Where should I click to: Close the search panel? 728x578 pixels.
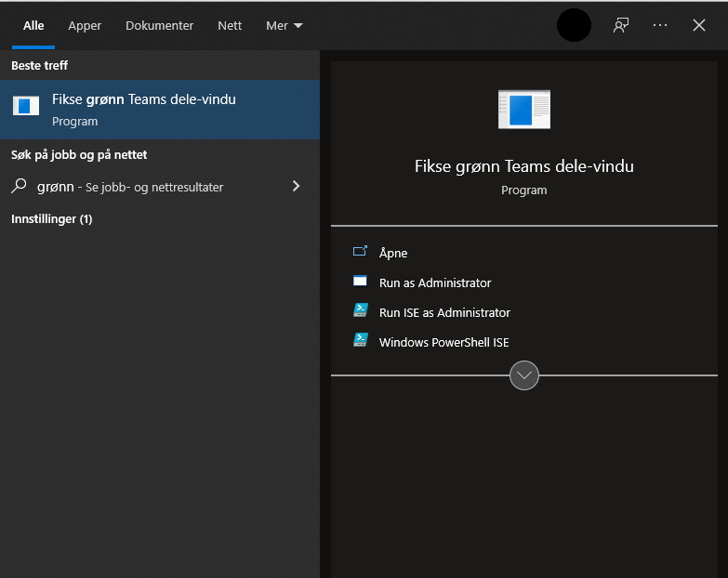point(699,25)
